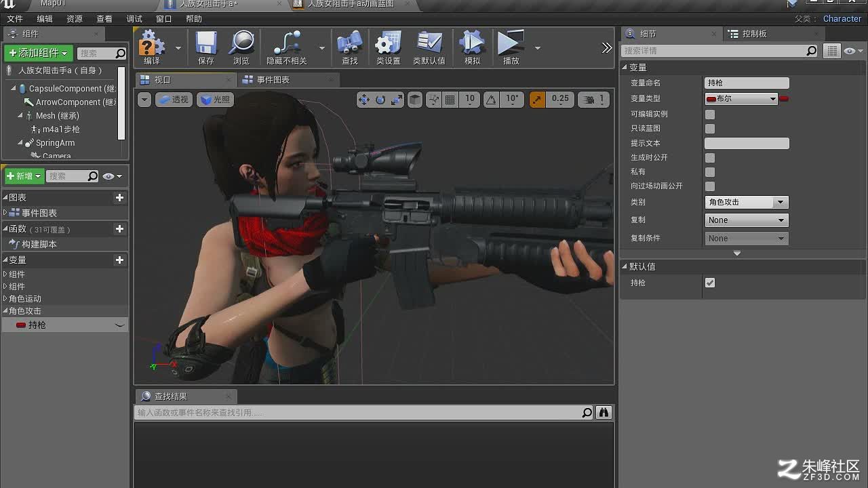Click the 新增 (Add New) button

[24, 176]
